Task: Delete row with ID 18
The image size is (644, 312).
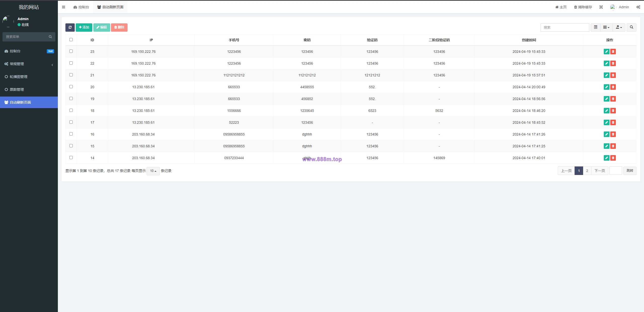Action: click(613, 111)
